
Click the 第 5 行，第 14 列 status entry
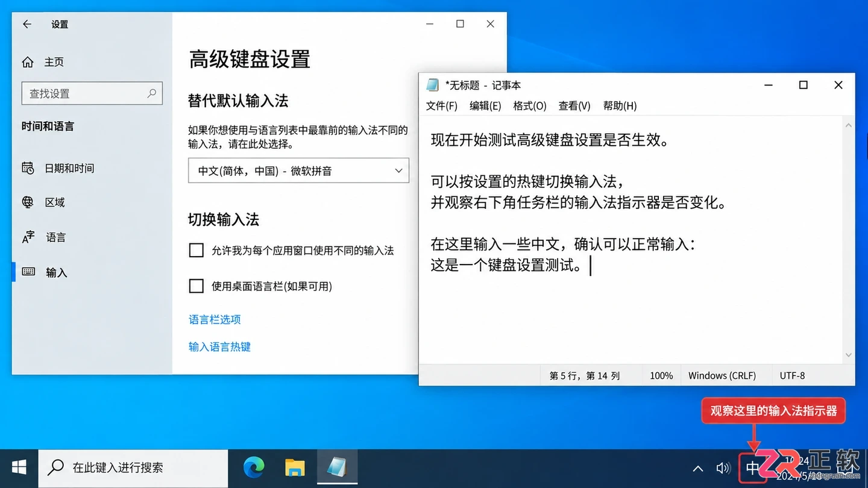tap(585, 375)
